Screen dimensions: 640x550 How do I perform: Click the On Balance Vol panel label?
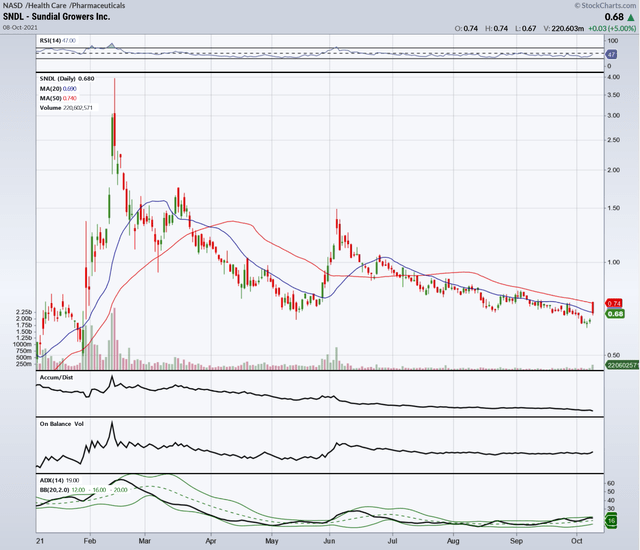click(62, 424)
